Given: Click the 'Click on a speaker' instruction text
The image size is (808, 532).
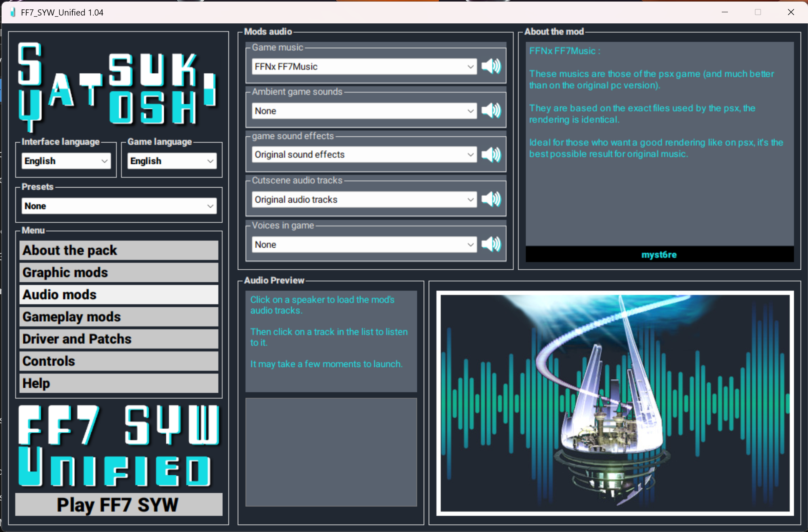Looking at the screenshot, I should (x=322, y=305).
